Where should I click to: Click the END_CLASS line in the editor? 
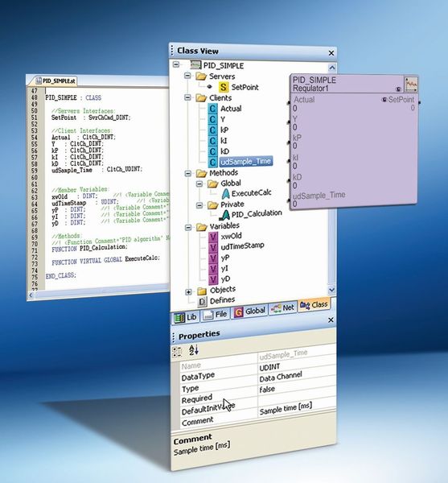[x=60, y=275]
